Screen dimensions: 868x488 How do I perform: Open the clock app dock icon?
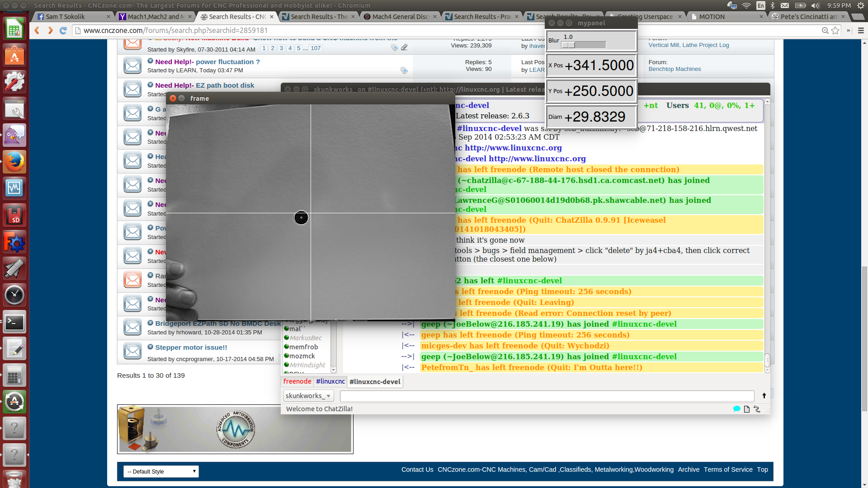[14, 295]
